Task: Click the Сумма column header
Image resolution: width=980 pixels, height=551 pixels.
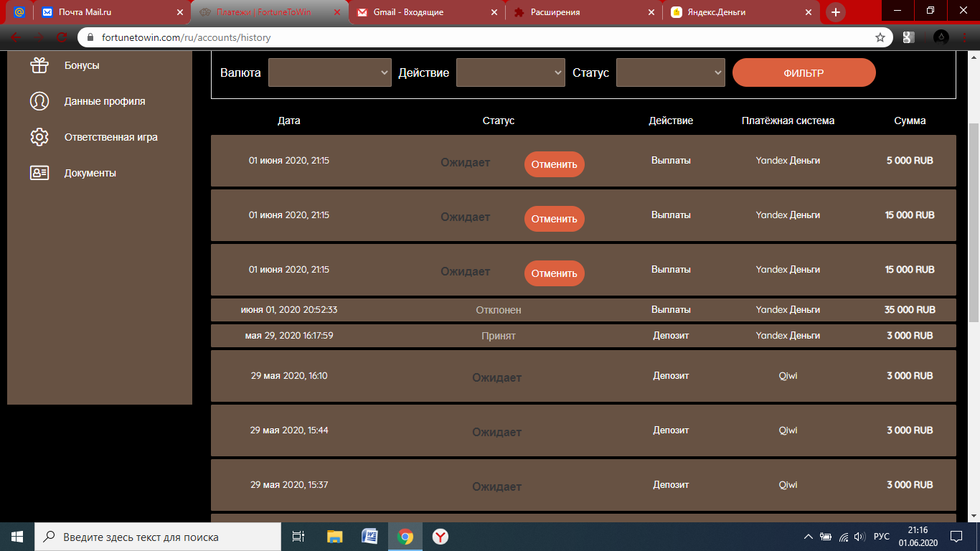Action: point(910,121)
